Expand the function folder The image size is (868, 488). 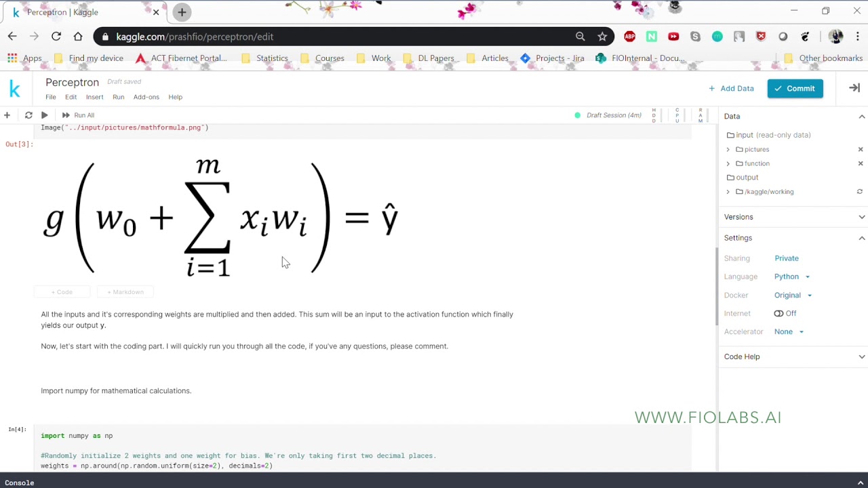click(728, 163)
